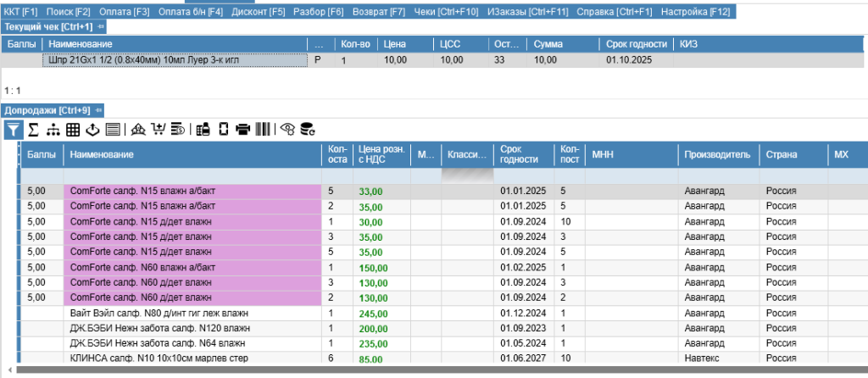Click the pin icon beside Допродажи

pyautogui.click(x=97, y=110)
